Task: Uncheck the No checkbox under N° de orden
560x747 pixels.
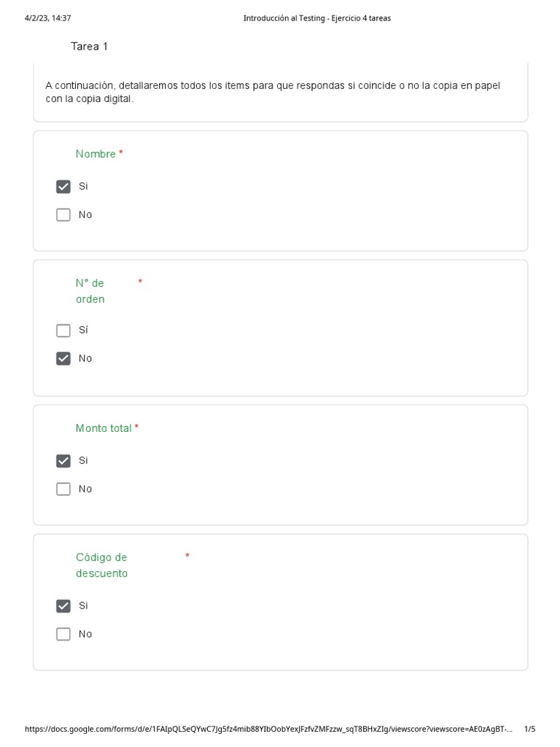Action: pyautogui.click(x=63, y=359)
